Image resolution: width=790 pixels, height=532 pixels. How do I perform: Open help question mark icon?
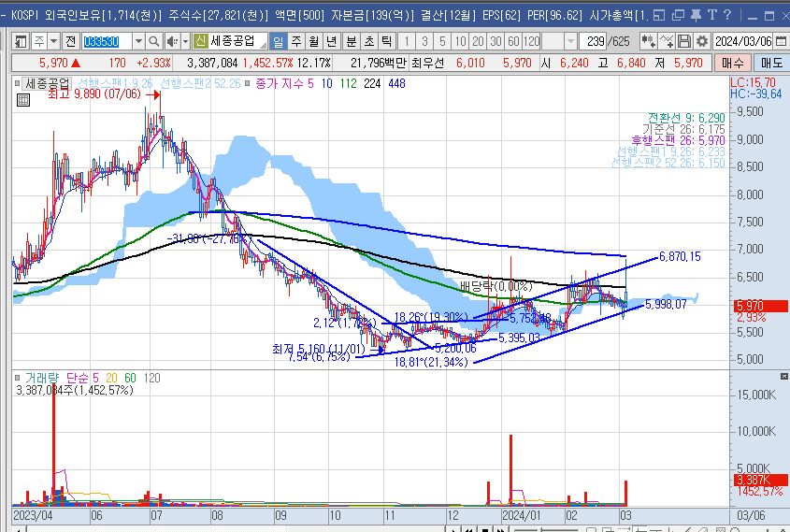[727, 15]
